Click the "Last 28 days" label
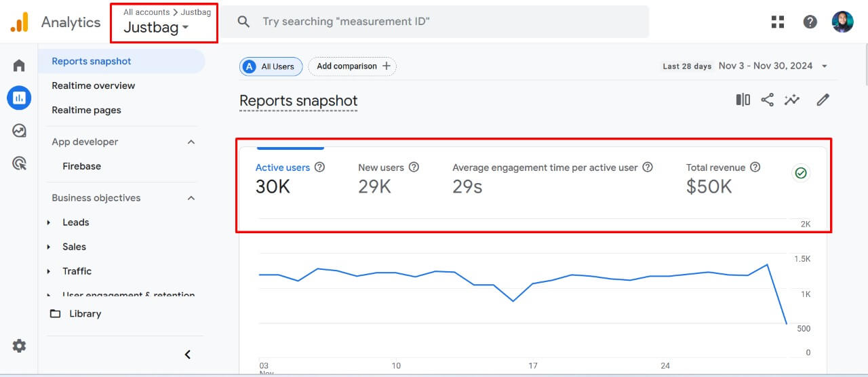 (687, 66)
